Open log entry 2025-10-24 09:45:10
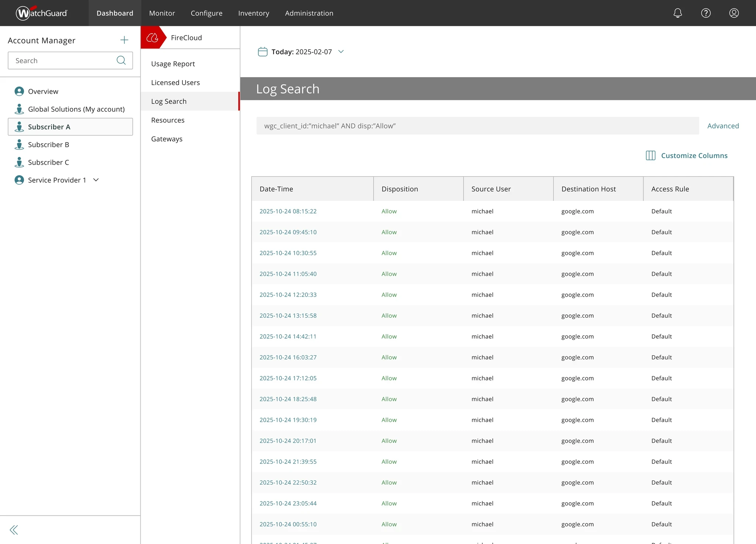This screenshot has width=756, height=544. (x=288, y=232)
